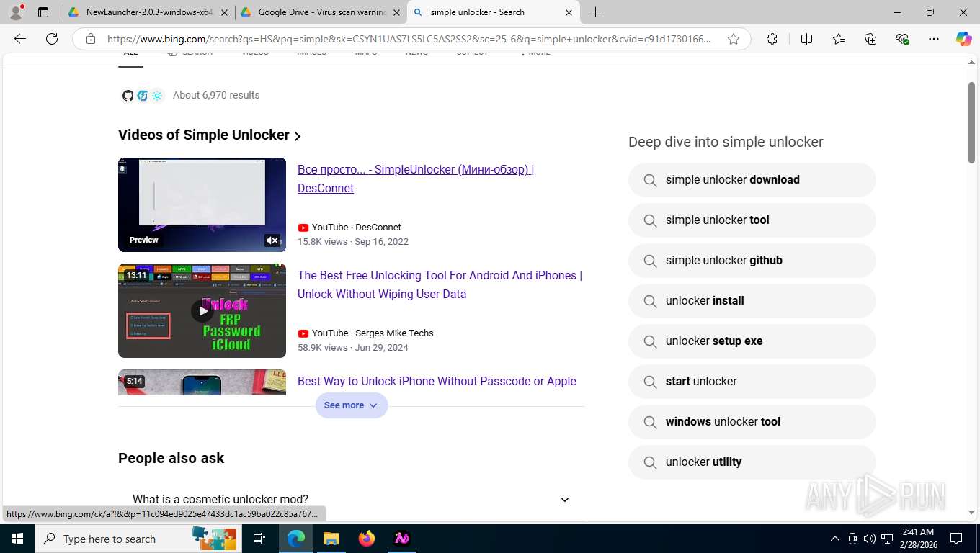980x553 pixels.
Task: Unmute the preview video
Action: click(x=272, y=240)
